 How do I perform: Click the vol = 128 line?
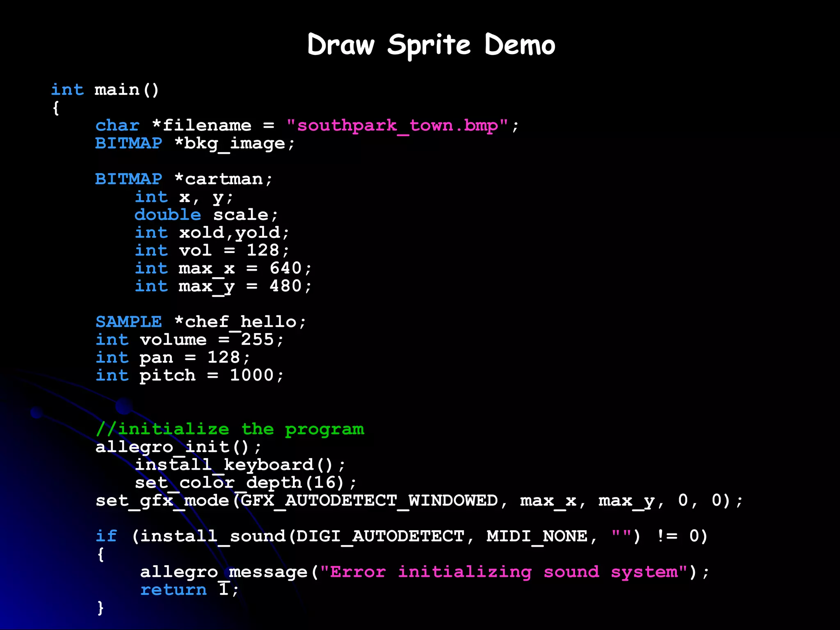click(212, 251)
